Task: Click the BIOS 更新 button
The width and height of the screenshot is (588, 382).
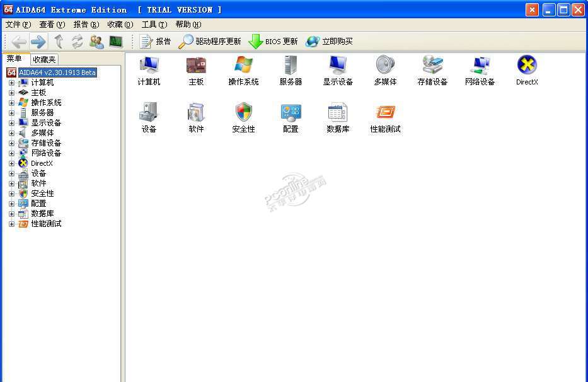Action: click(x=274, y=41)
